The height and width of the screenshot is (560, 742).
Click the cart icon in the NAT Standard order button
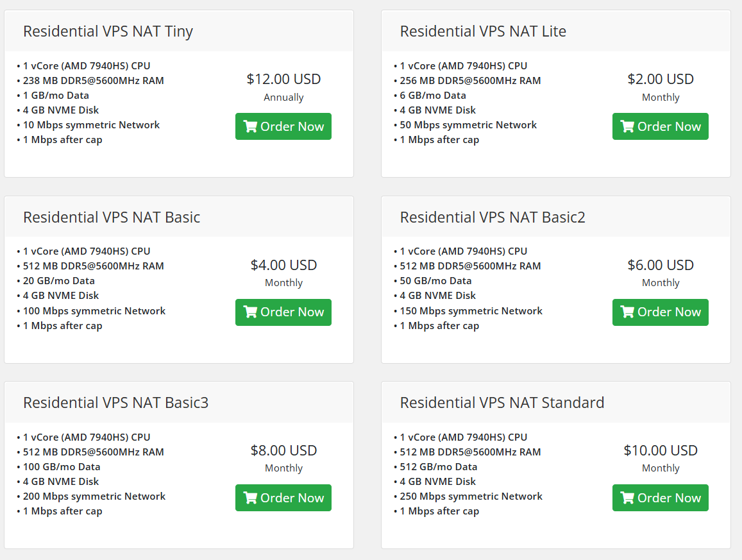tap(627, 498)
